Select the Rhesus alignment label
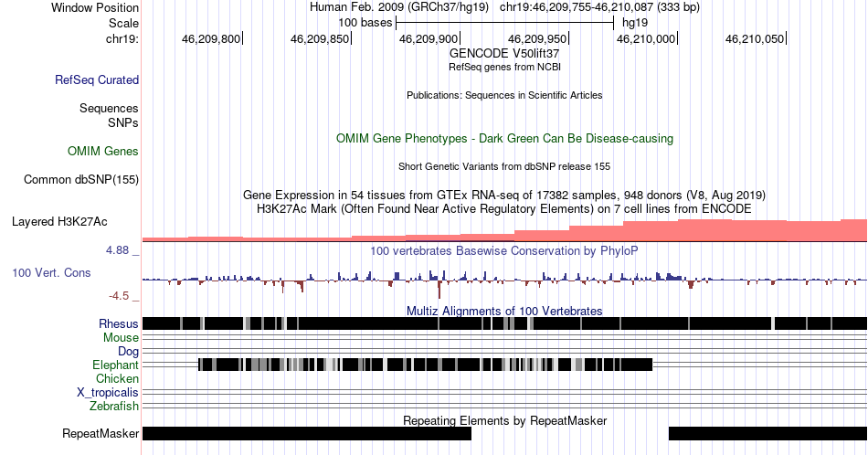868x455 pixels. pyautogui.click(x=119, y=323)
